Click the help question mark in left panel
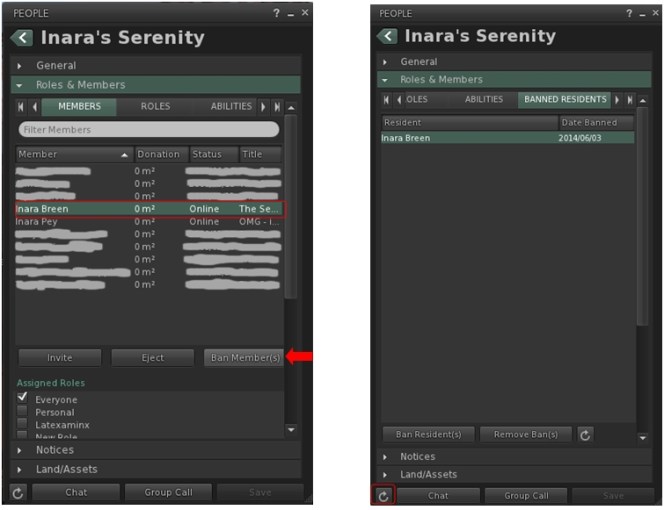The image size is (664, 510). point(276,13)
